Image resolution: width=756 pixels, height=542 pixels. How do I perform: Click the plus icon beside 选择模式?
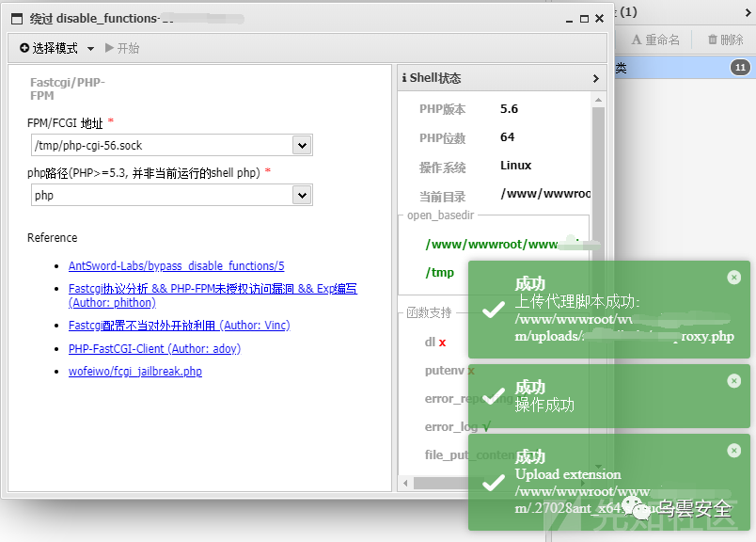(x=24, y=46)
